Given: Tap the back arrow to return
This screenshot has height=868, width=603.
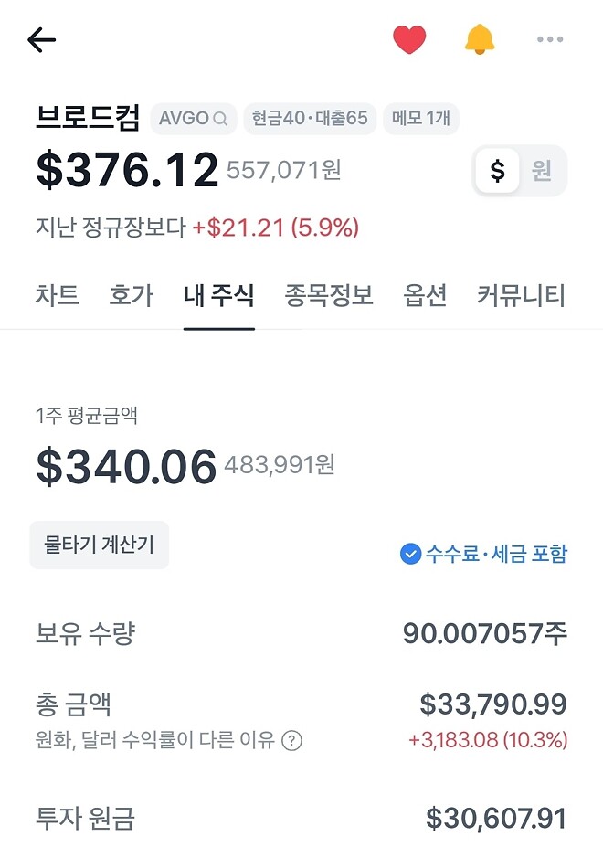Looking at the screenshot, I should [41, 39].
